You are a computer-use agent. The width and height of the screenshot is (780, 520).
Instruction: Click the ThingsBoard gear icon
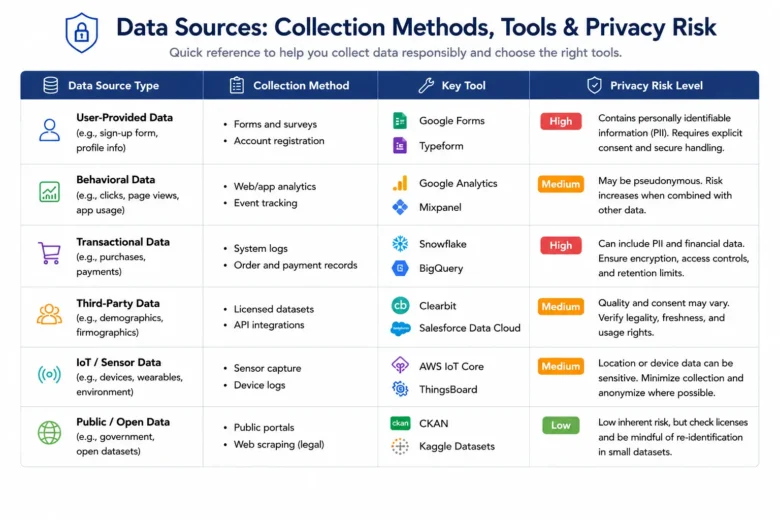coord(400,389)
